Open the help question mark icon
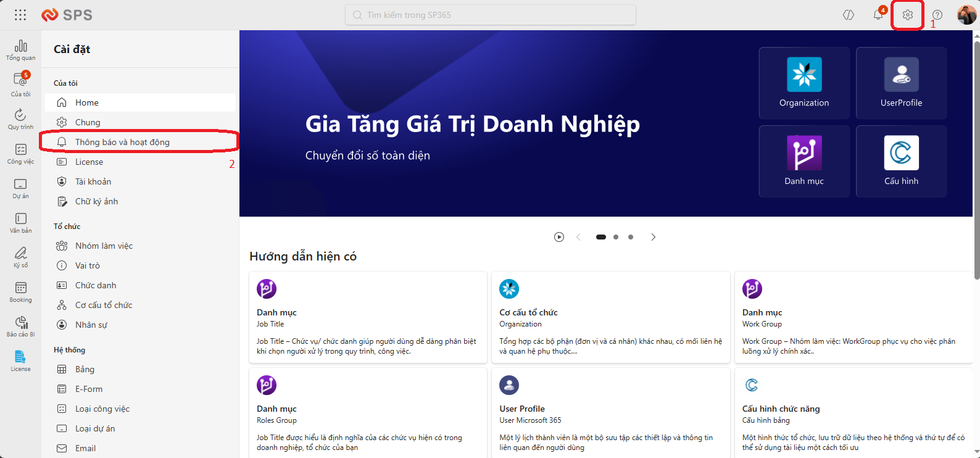 click(937, 15)
